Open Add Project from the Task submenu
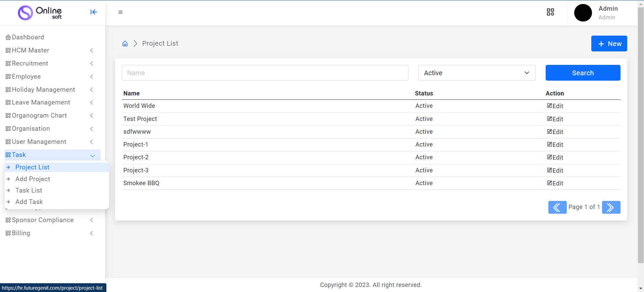 (33, 179)
